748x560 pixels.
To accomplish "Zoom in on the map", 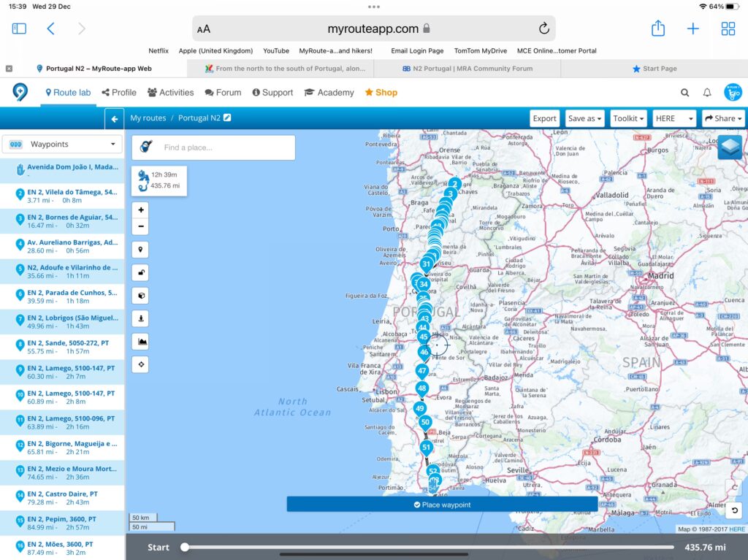I will [x=140, y=210].
